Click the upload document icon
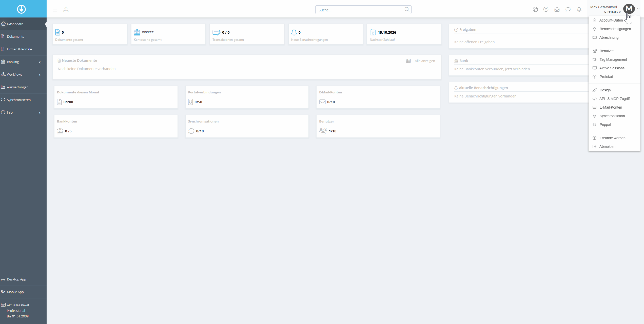The width and height of the screenshot is (644, 324). click(x=66, y=10)
